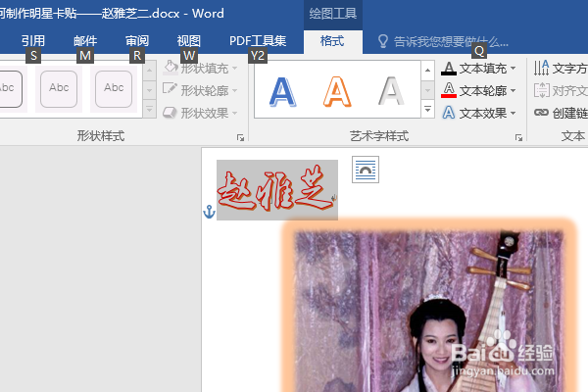Apply the gray WordArt style A
Viewport: 588px width, 392px height.
[x=391, y=91]
